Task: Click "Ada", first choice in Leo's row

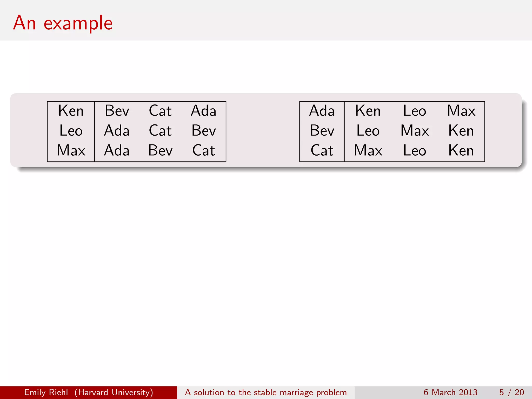Action: (117, 131)
